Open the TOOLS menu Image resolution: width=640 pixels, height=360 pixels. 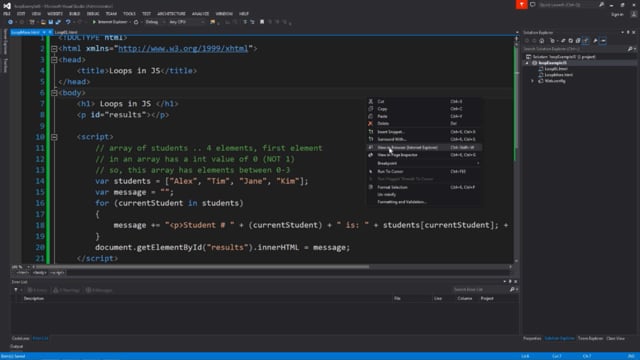[129, 14]
